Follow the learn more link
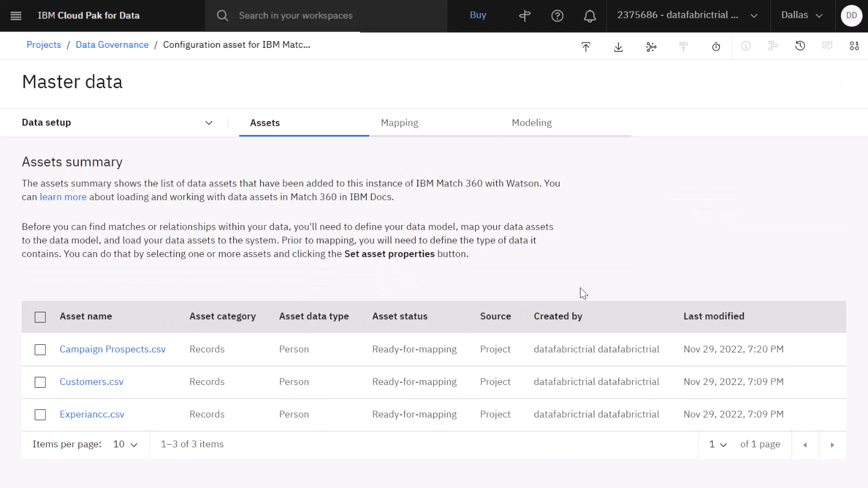868x488 pixels. tap(63, 197)
